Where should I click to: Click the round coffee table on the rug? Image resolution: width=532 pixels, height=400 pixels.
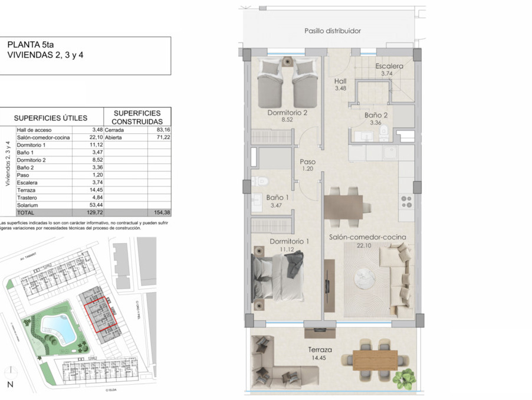tap(364, 278)
